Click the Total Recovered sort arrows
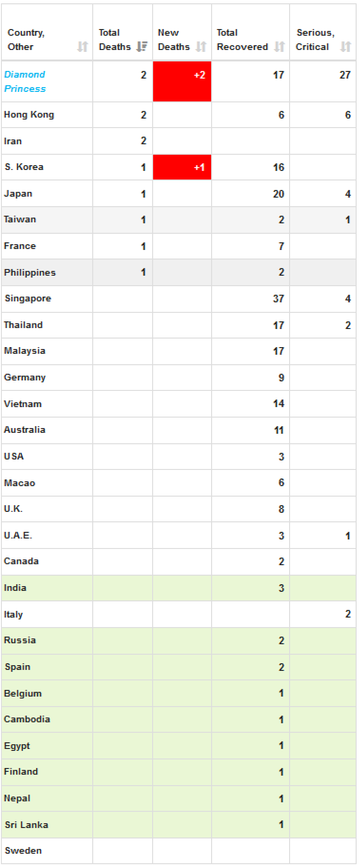 280,47
